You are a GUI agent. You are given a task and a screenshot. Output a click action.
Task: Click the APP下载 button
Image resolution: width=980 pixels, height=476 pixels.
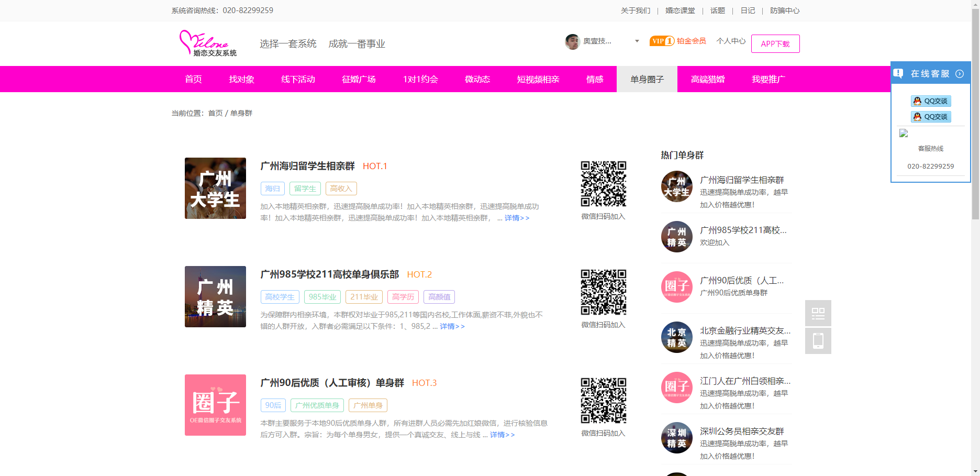(x=775, y=44)
